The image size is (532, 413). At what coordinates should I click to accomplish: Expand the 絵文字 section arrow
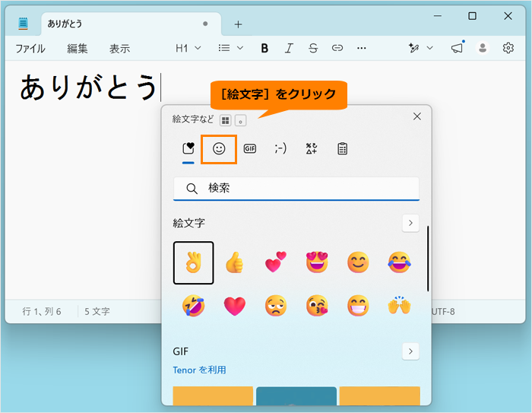point(410,223)
